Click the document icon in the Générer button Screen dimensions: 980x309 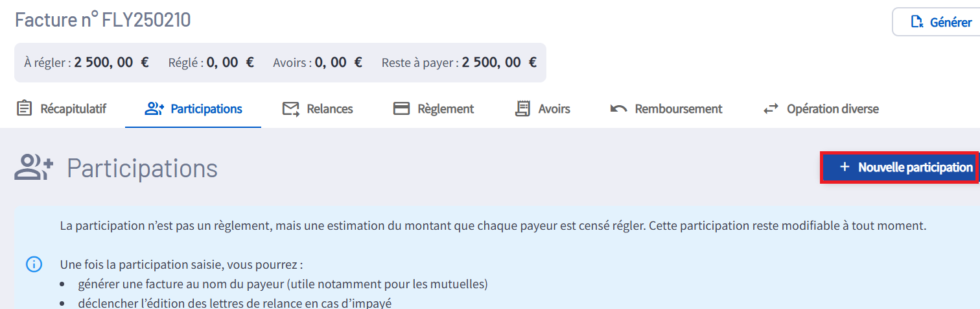(x=917, y=22)
